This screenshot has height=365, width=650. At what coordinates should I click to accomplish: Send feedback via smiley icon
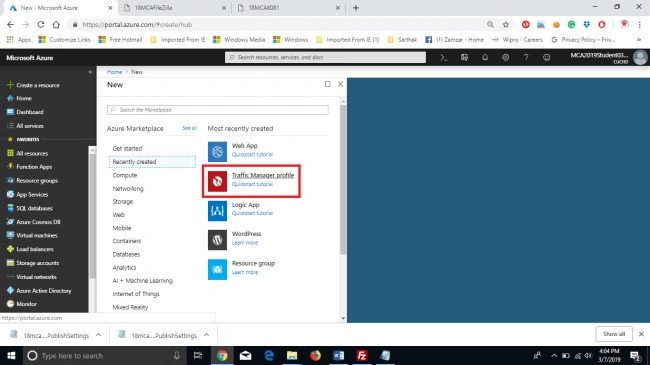(546, 58)
